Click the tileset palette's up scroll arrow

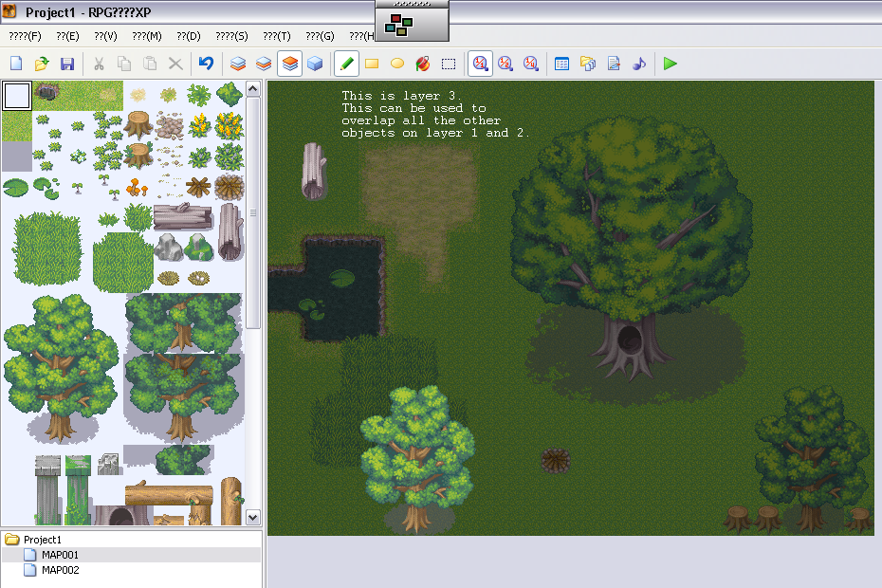coord(253,89)
